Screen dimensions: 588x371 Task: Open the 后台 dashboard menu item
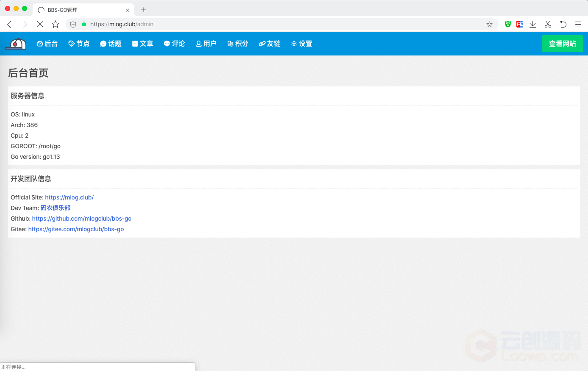pos(47,44)
